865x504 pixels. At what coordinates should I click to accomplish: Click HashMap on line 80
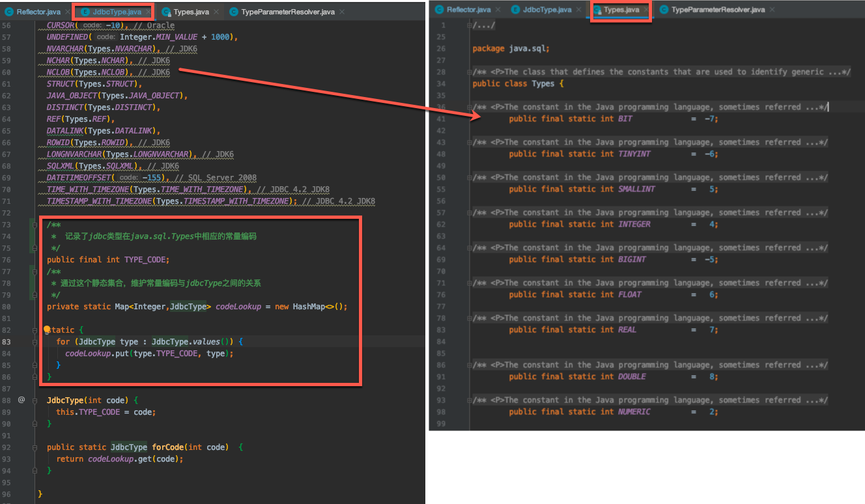[x=309, y=307]
